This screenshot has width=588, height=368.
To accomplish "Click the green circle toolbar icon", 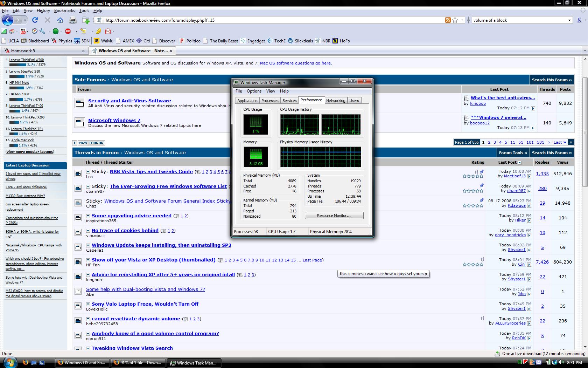I will click(x=55, y=31).
